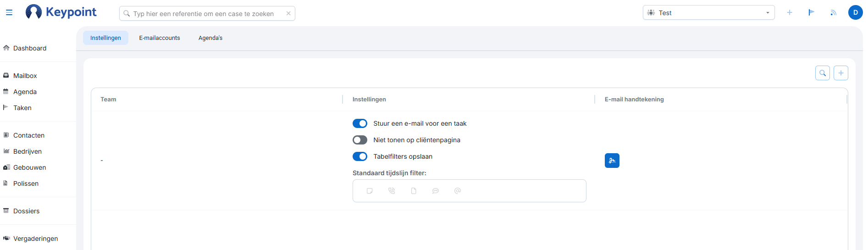Turn off 'Tabelfilters opslaan' toggle
Screen dimensions: 868x250
[x=360, y=156]
